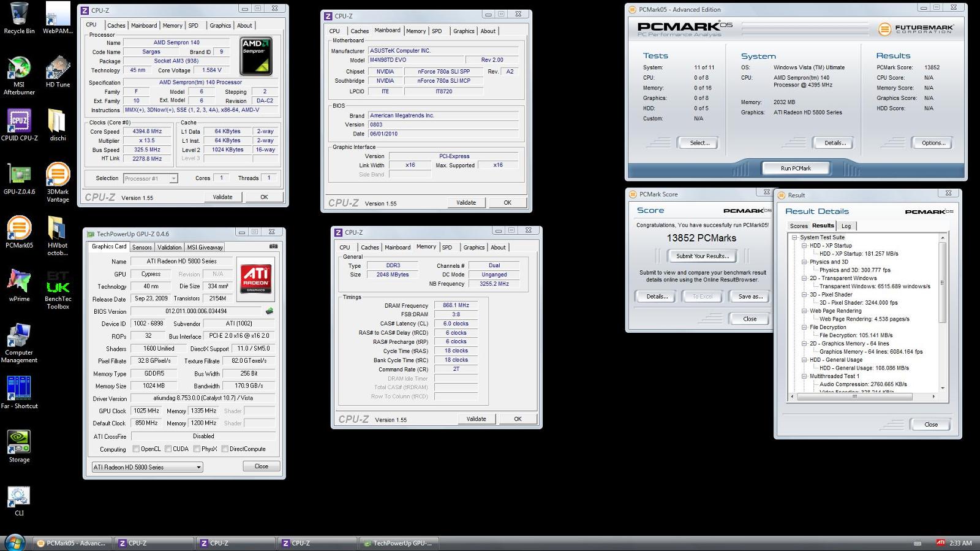980x551 pixels.
Task: Toggle the DirectCompute checkbox in GPU-Z
Action: pyautogui.click(x=225, y=449)
